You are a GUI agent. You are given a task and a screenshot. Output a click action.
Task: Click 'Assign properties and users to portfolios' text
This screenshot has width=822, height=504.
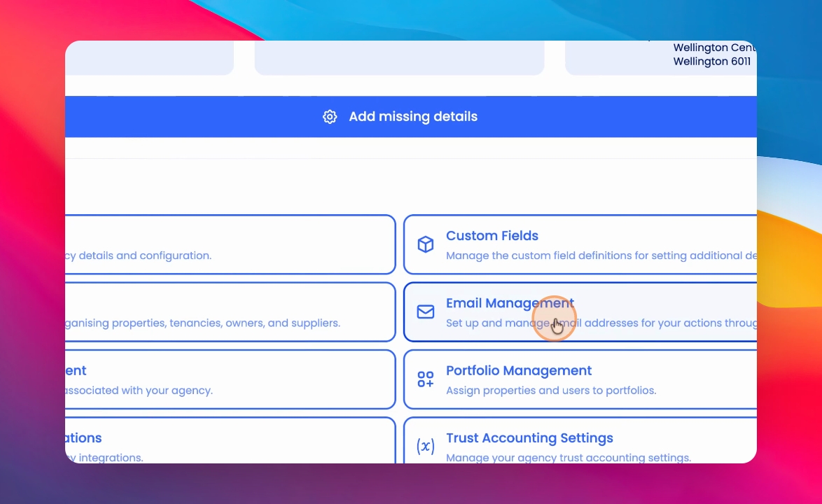(551, 391)
